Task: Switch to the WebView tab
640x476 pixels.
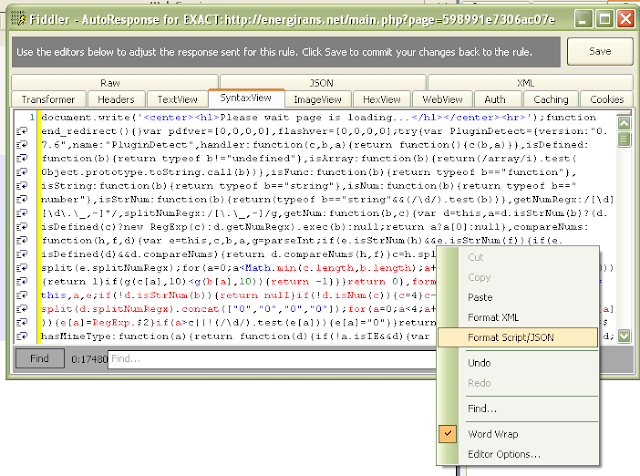Action: pos(442,99)
